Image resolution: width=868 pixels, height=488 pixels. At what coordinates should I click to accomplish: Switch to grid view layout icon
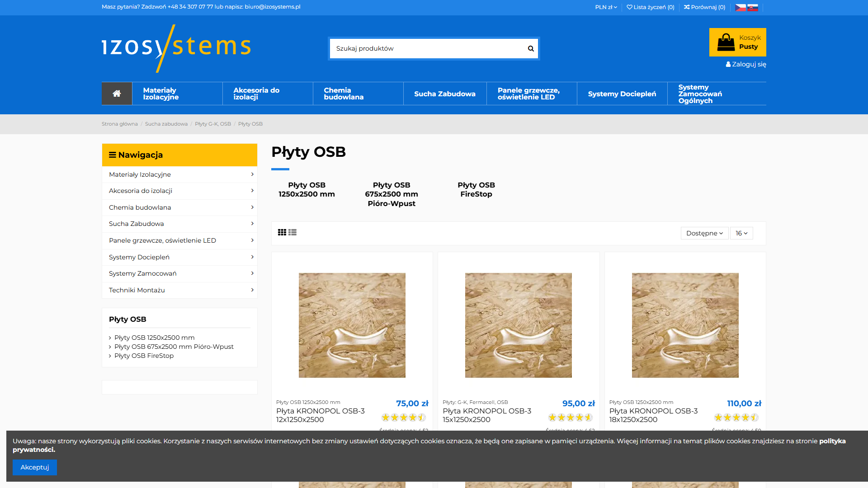pos(282,232)
